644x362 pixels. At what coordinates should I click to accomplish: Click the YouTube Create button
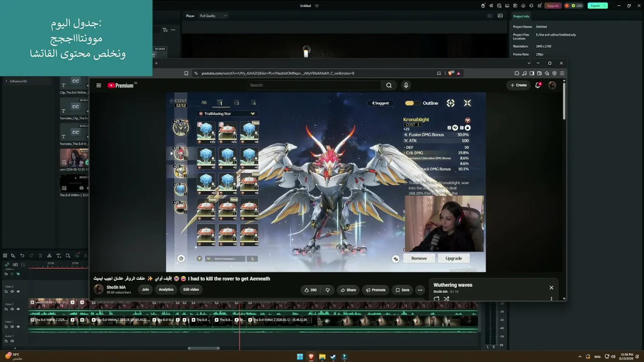[x=519, y=85]
